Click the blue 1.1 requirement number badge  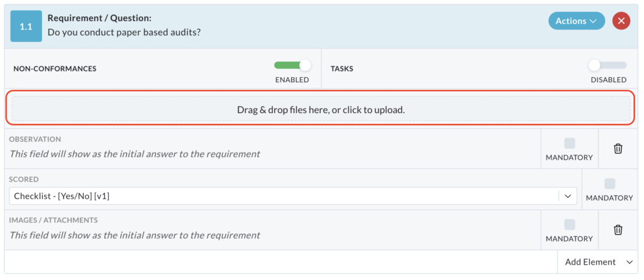pyautogui.click(x=26, y=26)
